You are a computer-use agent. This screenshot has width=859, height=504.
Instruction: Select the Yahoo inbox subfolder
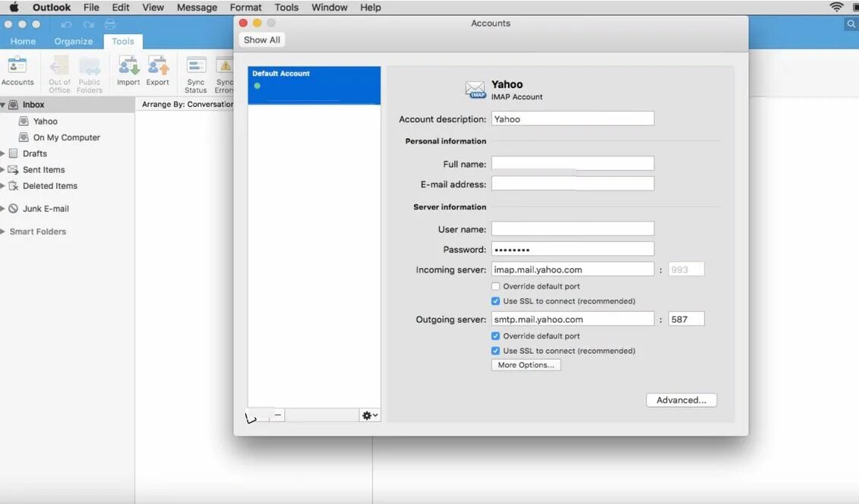[x=45, y=121]
